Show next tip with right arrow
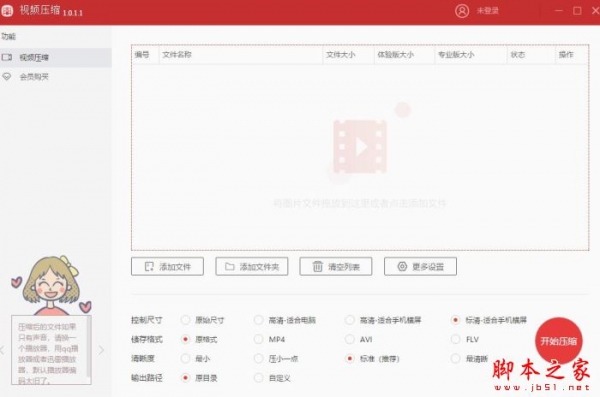 pos(101,350)
